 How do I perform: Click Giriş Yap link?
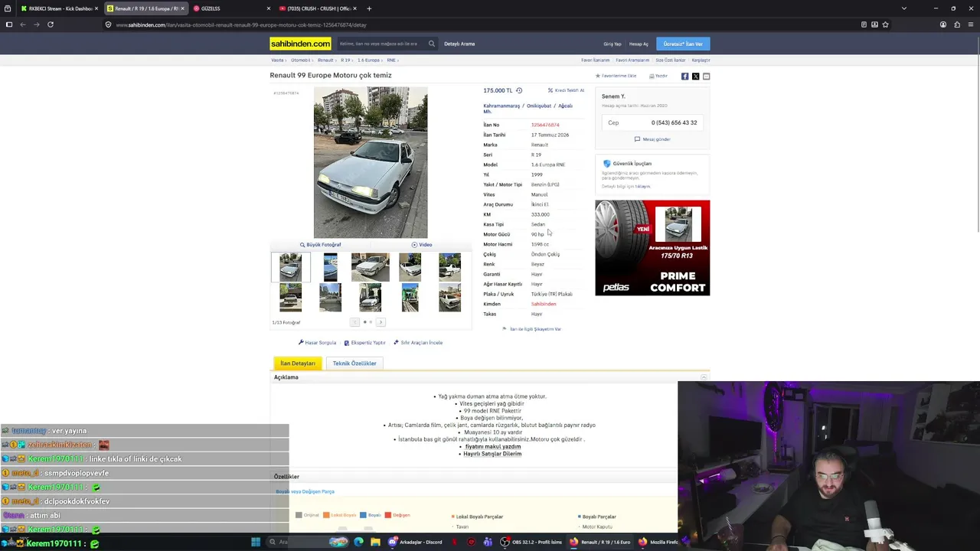point(612,44)
